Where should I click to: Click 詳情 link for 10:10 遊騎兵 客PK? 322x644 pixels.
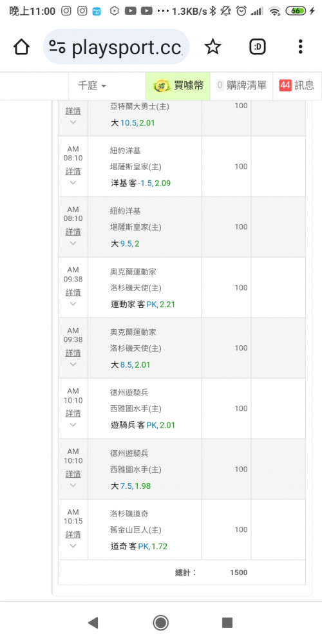73,413
